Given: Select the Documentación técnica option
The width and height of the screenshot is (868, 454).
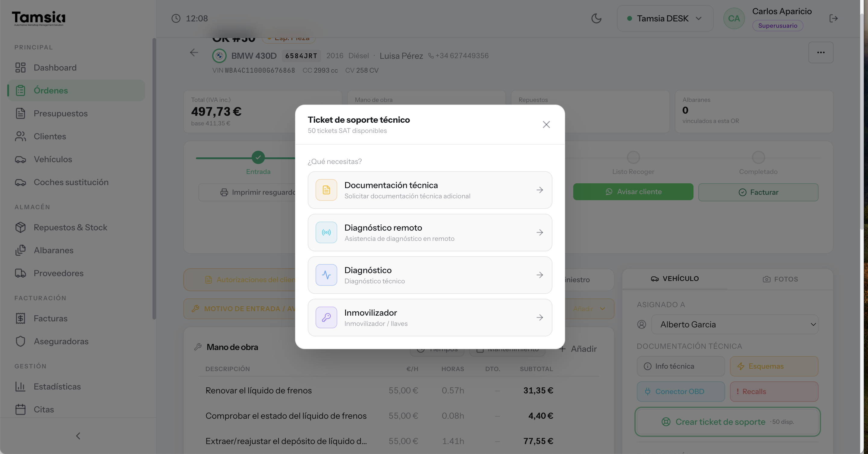Looking at the screenshot, I should [x=429, y=190].
